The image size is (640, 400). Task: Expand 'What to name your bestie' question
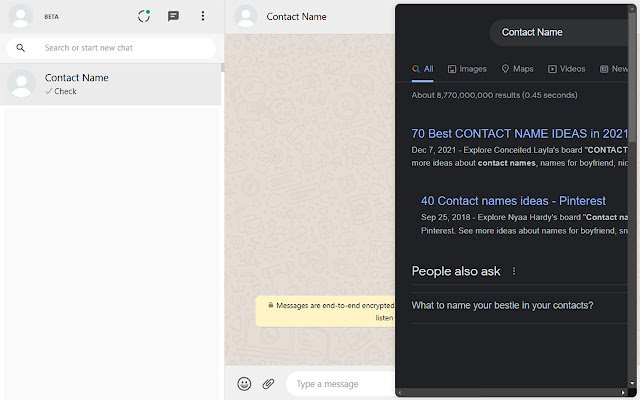point(519,305)
